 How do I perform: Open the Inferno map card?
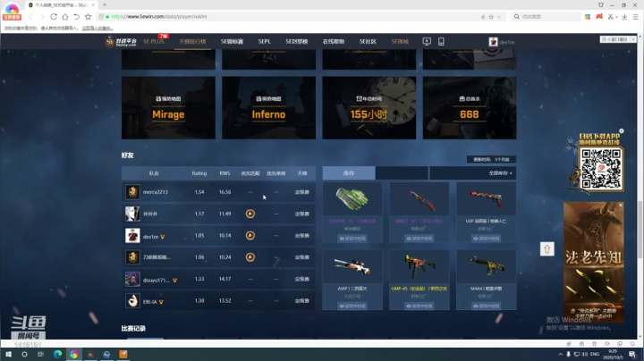(268, 108)
